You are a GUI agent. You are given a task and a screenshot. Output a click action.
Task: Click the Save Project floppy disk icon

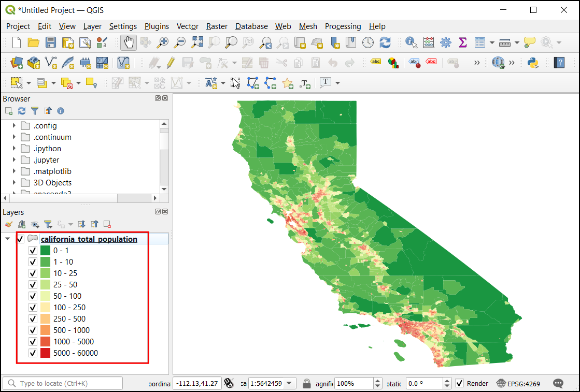pyautogui.click(x=51, y=42)
